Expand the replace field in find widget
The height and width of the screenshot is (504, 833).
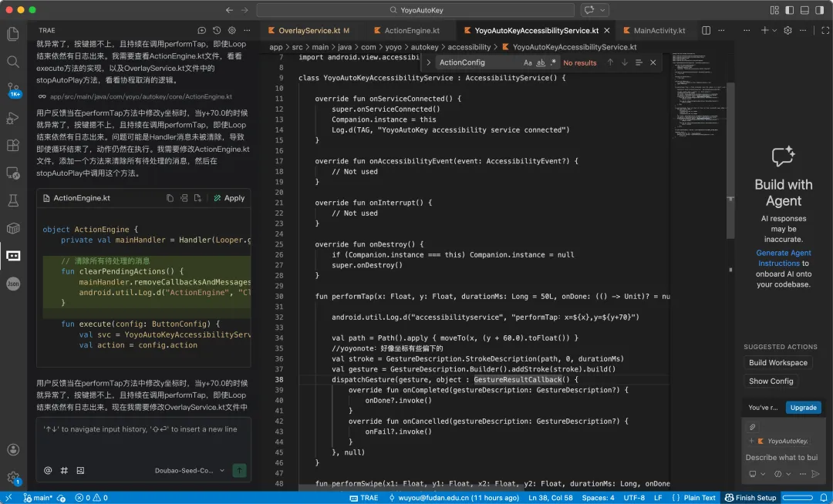tap(429, 62)
